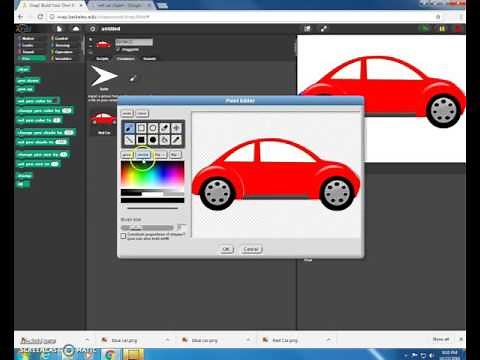
Task: Select the Motion block category
Action: click(32, 39)
